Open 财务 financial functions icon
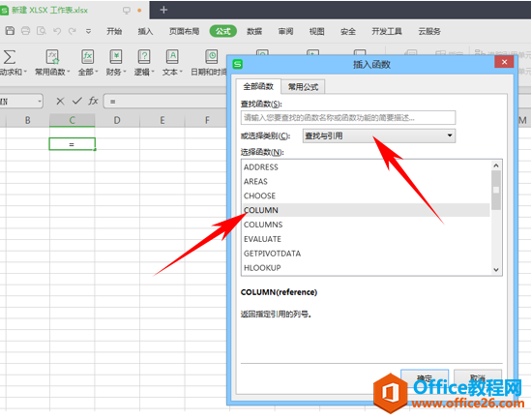Image resolution: width=531 pixels, height=420 pixels. pos(116,56)
